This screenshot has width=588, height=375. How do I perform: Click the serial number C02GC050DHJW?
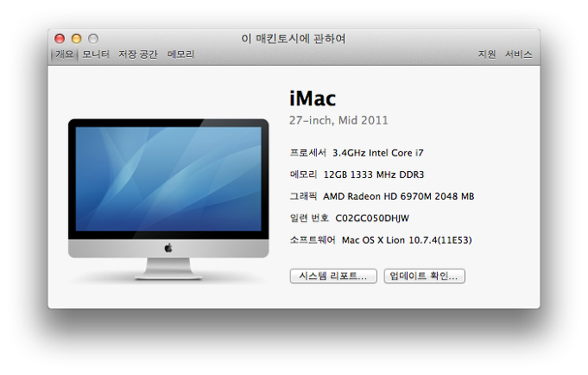(x=372, y=219)
